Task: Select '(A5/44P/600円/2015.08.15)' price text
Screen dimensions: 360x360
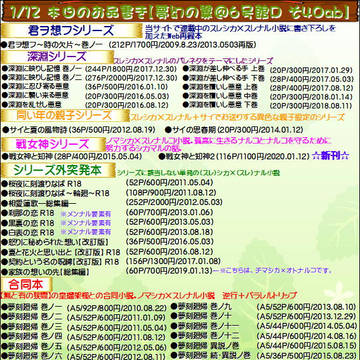Action: (306, 346)
